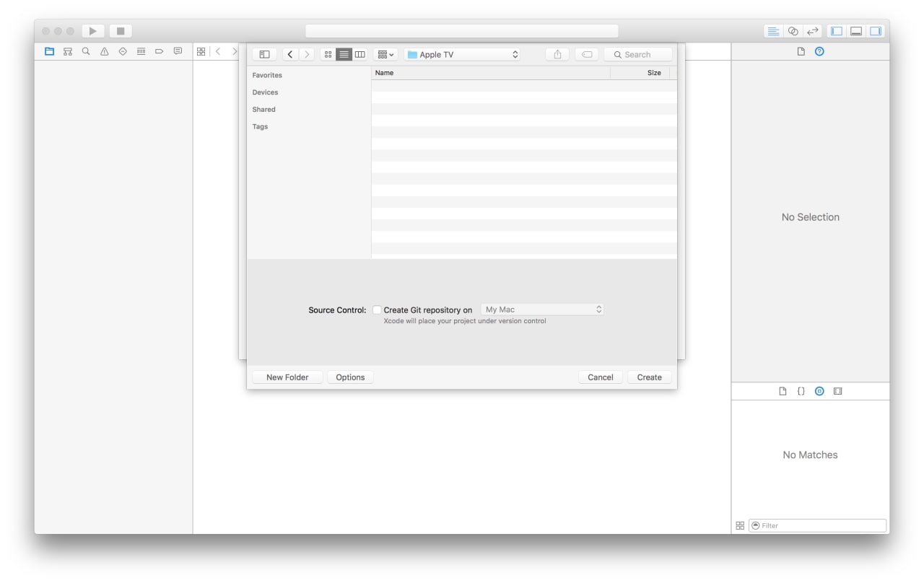
Task: Select Favorites section in sidebar
Action: (x=267, y=75)
